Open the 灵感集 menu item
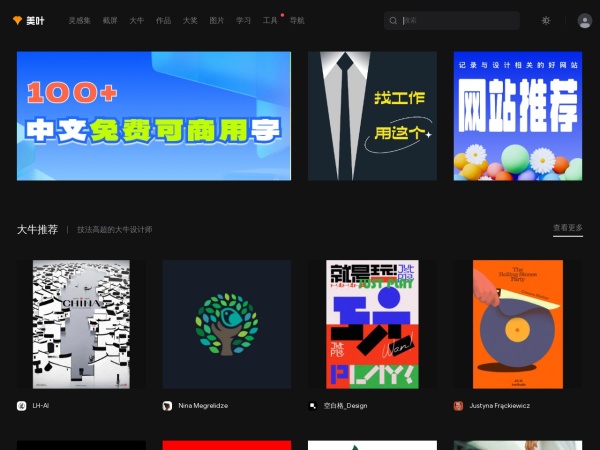 pos(79,20)
